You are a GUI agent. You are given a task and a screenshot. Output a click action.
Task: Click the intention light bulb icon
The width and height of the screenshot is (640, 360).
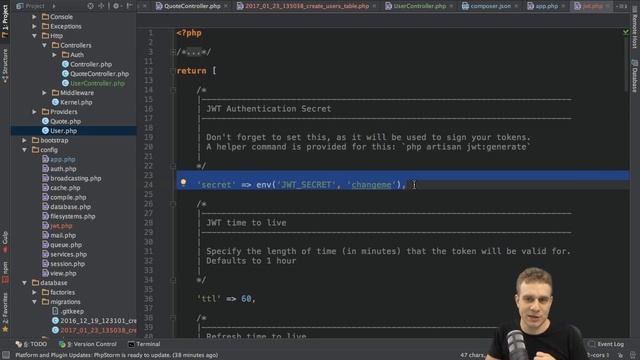(183, 182)
